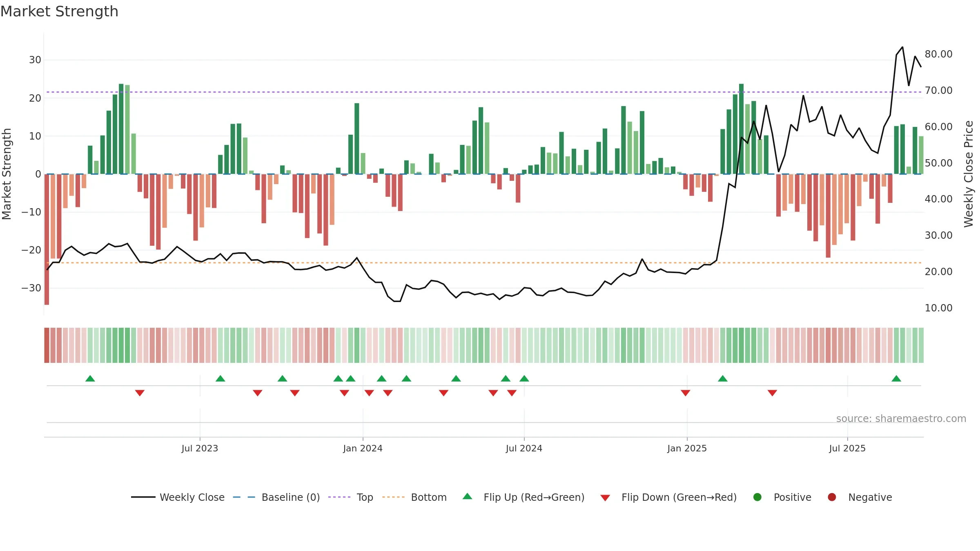Toggle the Baseline (0) legend entry

tap(276, 497)
